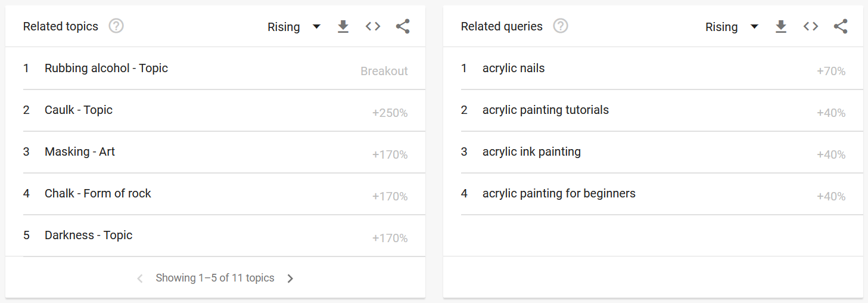Share the Related queries card
The width and height of the screenshot is (868, 303).
(841, 26)
